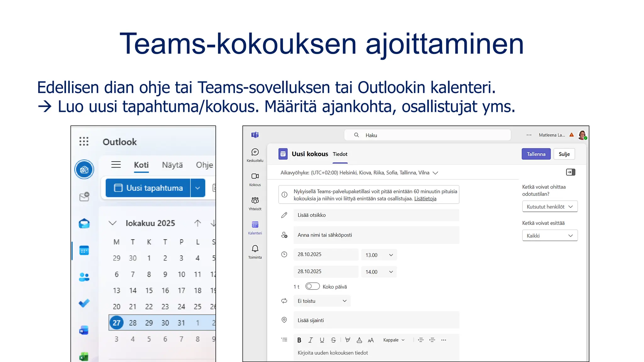Screen dimensions: 644x362
Task: Apply bold formatting in meeting description
Action: [299, 340]
